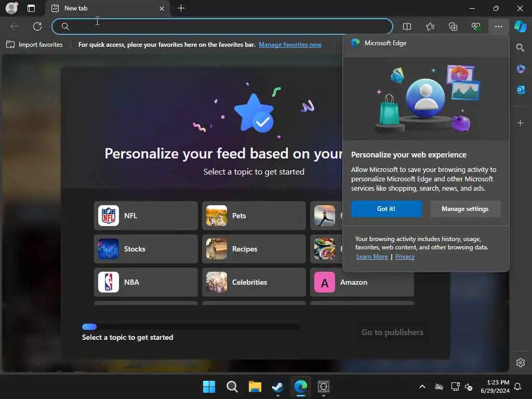
Task: Open sidebar settings gear icon
Action: (x=521, y=363)
